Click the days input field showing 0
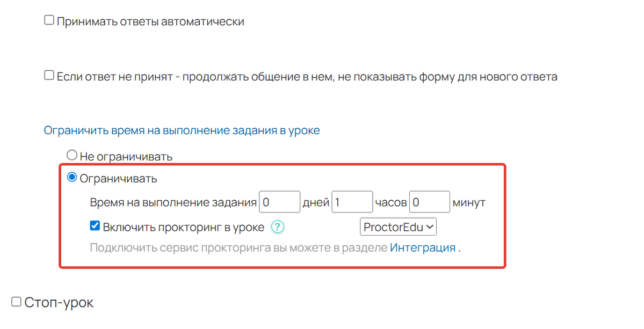This screenshot has width=644, height=329. (x=279, y=201)
